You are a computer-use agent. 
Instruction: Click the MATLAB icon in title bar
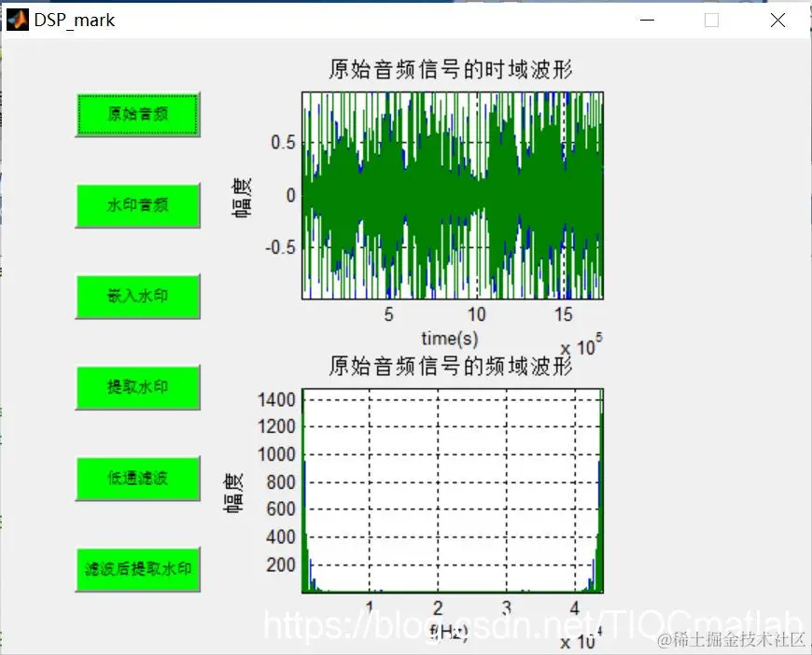pyautogui.click(x=17, y=21)
